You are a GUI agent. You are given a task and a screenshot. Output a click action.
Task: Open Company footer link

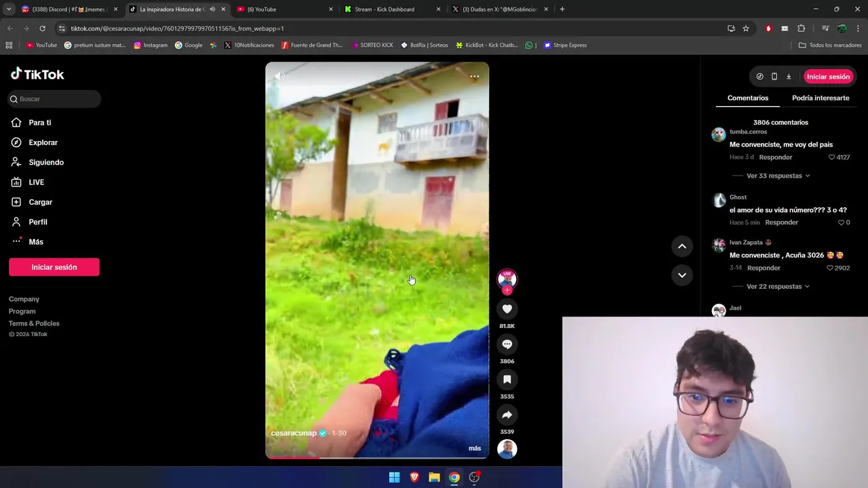point(24,299)
